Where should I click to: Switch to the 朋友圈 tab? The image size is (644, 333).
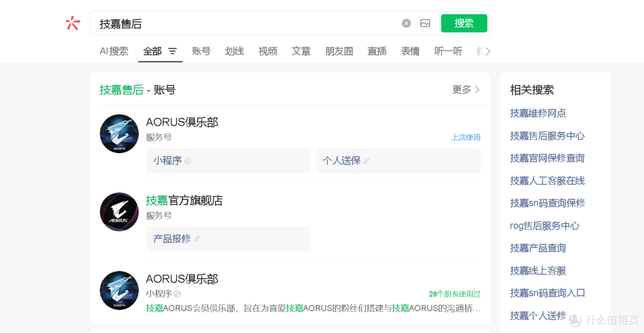point(339,51)
